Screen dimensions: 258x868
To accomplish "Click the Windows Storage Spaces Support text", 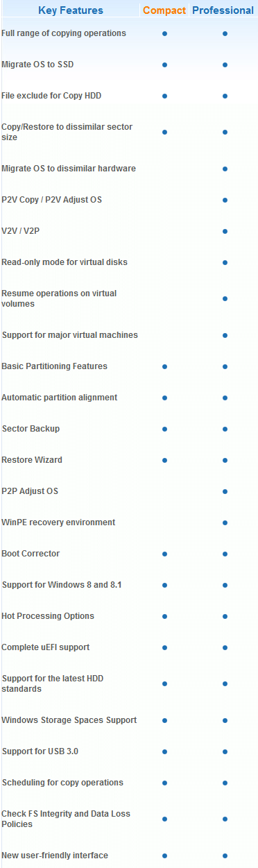I will pyautogui.click(x=69, y=720).
